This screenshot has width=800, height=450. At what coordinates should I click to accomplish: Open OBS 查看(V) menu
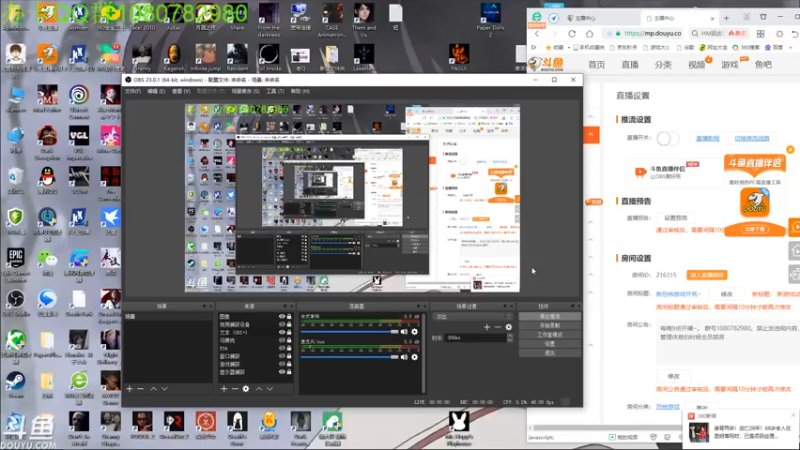[181, 91]
